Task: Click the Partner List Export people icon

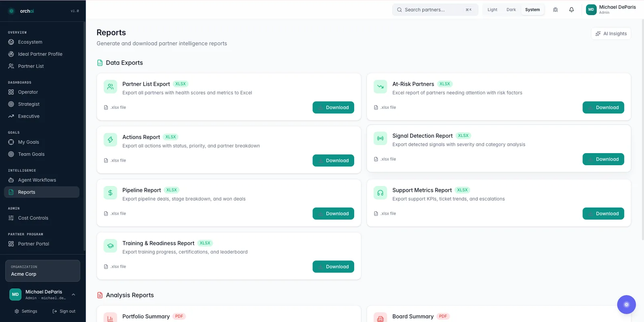Action: 110,87
